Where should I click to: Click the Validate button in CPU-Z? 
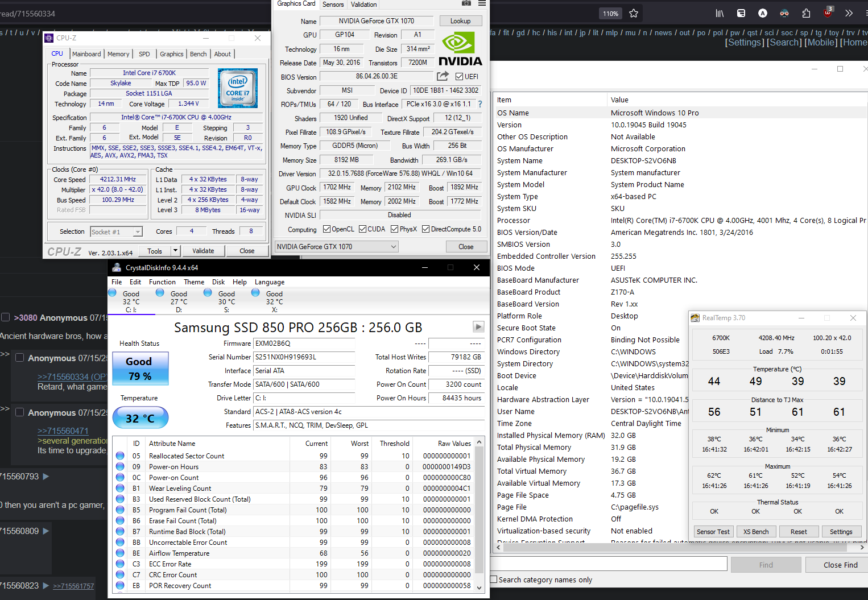(x=203, y=251)
